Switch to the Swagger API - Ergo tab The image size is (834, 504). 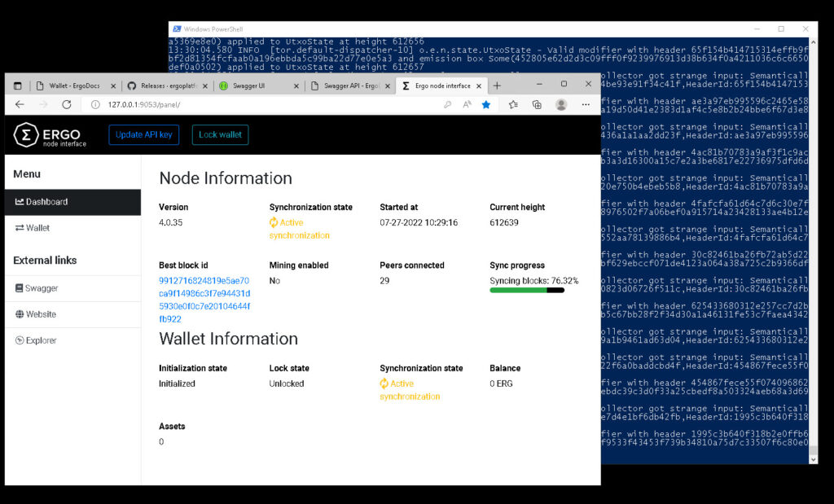coord(350,85)
